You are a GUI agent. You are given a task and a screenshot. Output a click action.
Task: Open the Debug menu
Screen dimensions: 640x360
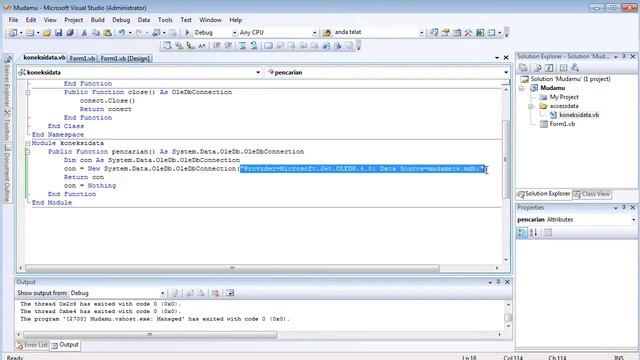click(121, 20)
